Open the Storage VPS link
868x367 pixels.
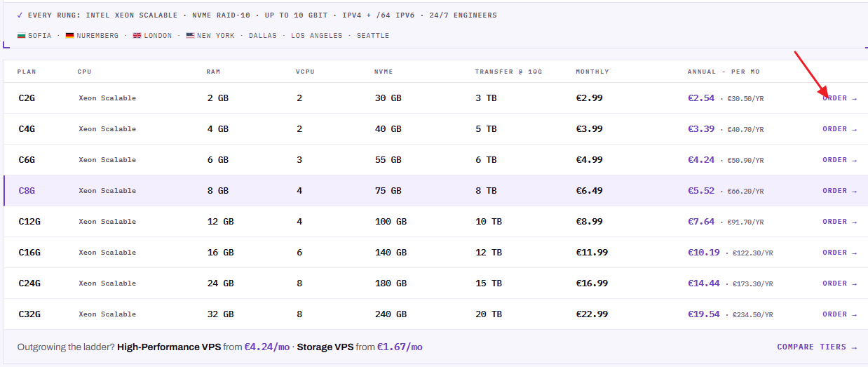pos(326,347)
